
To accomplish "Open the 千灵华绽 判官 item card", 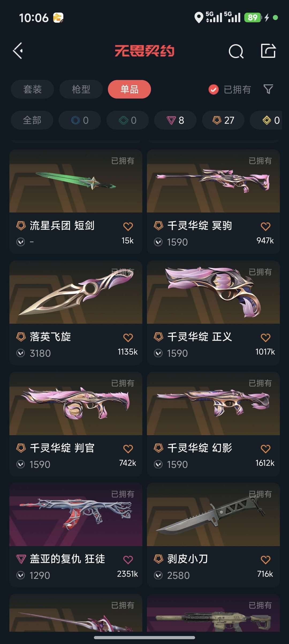I will point(76,424).
